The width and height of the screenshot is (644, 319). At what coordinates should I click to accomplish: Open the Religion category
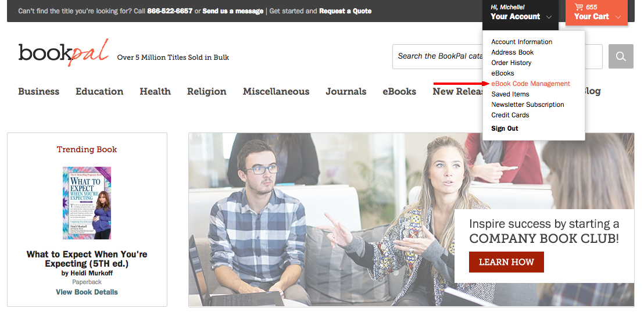(206, 92)
